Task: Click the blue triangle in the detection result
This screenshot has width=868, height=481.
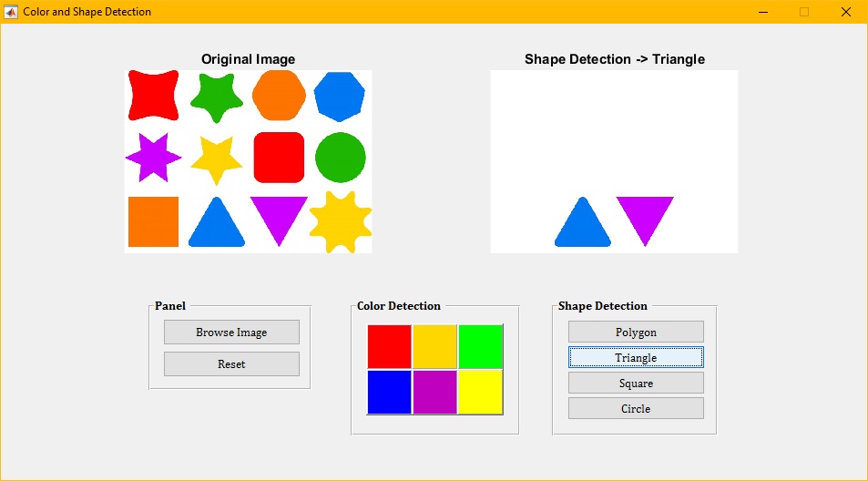Action: pos(582,226)
